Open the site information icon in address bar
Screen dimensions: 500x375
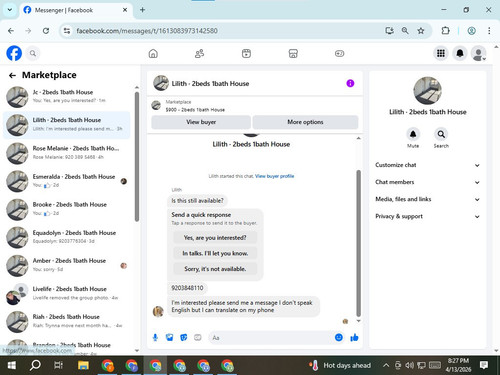click(x=67, y=31)
